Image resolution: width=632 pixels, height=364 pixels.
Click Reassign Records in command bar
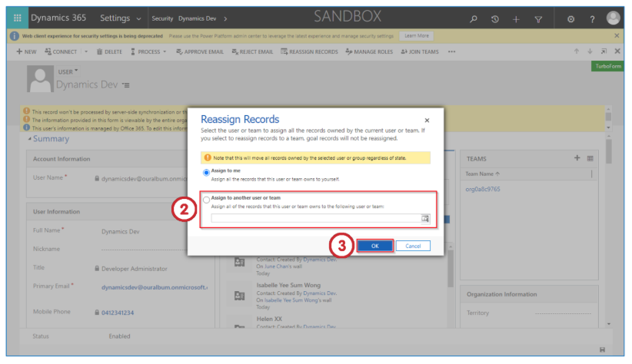click(x=309, y=51)
